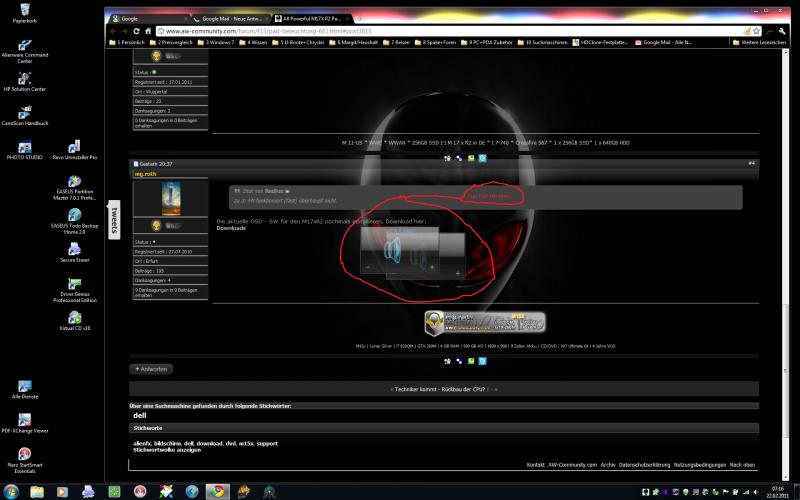Viewport: 800px width, 500px height.
Task: Open the 3 Windows 7 bookmarks folder
Action: click(216, 42)
